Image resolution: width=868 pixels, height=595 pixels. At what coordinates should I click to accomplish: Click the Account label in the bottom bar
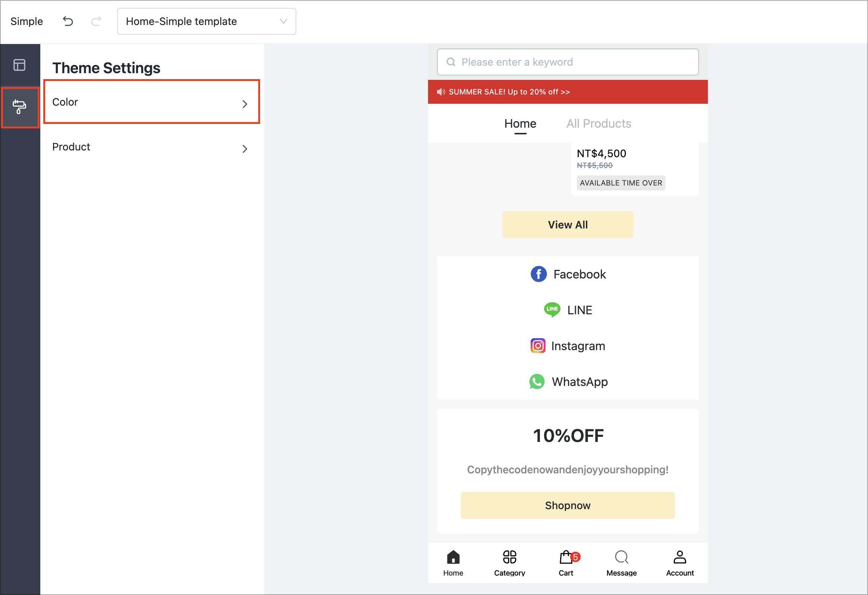(680, 573)
